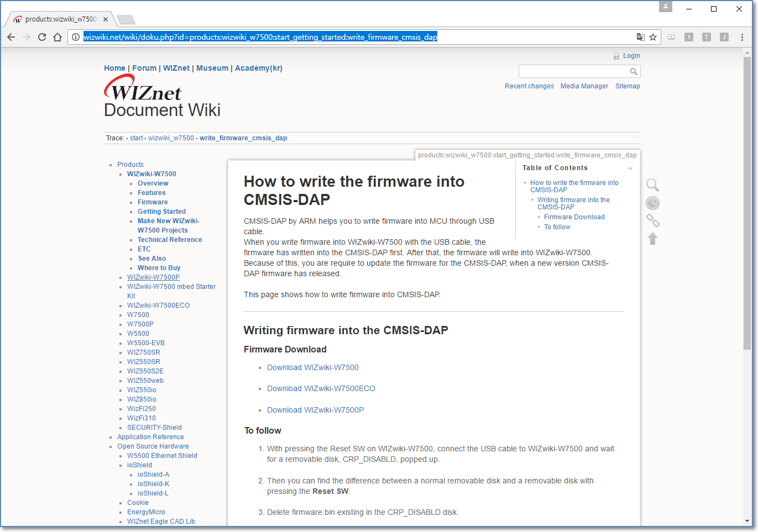Click the Login link
Image resolution: width=758 pixels, height=532 pixels.
coord(631,56)
